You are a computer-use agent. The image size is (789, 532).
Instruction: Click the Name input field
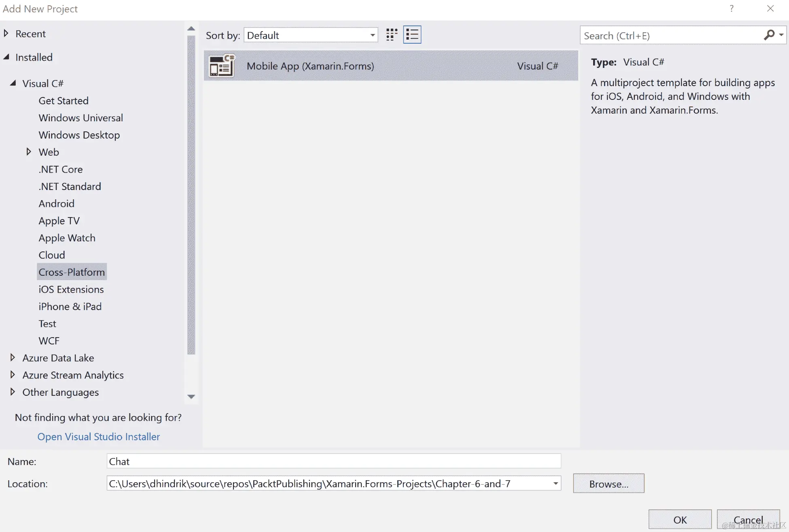(x=334, y=461)
